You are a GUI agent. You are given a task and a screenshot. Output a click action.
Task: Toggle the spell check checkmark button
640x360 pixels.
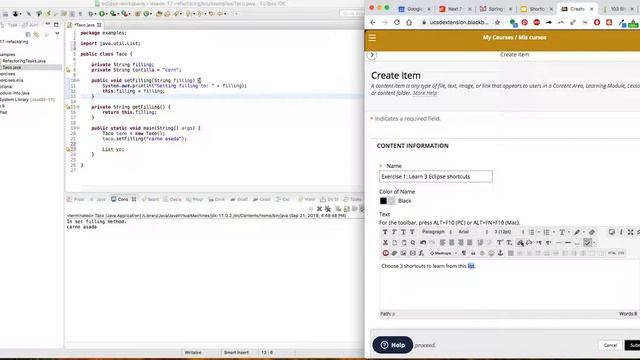click(x=587, y=242)
